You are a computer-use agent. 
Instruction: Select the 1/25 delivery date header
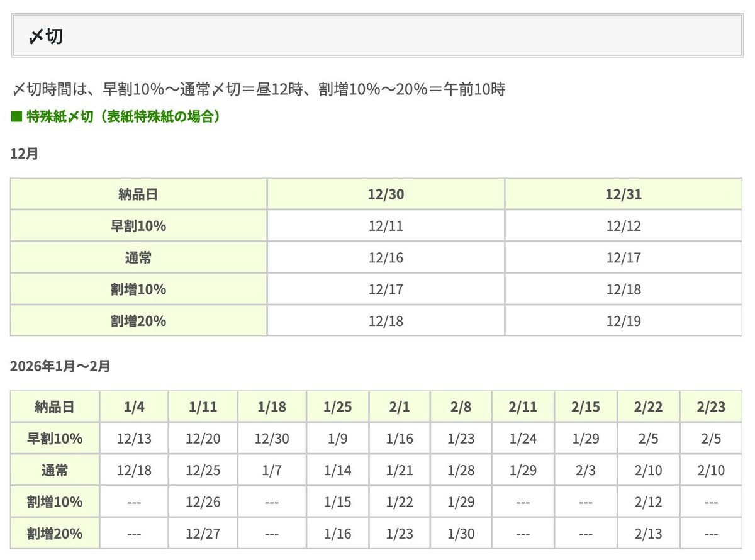tap(338, 407)
